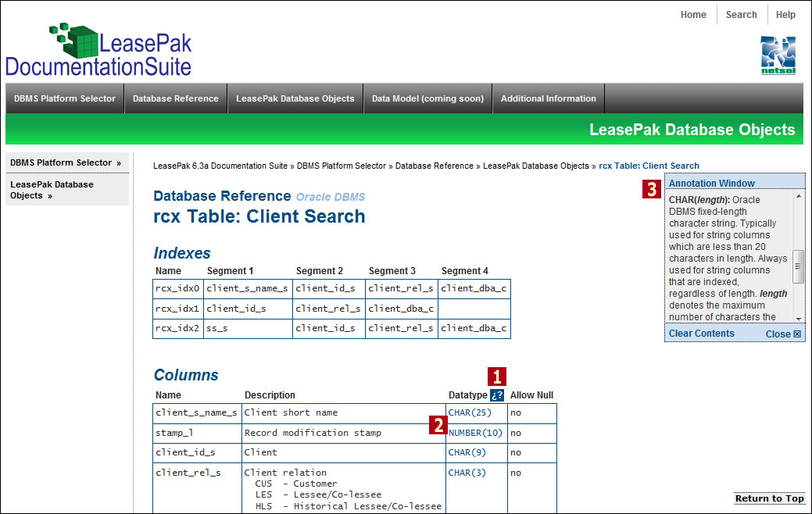Screen dimensions: 812x514
Task: Click the LeasePak 6.3a Documentation Suite breadcrumb
Action: coord(220,166)
